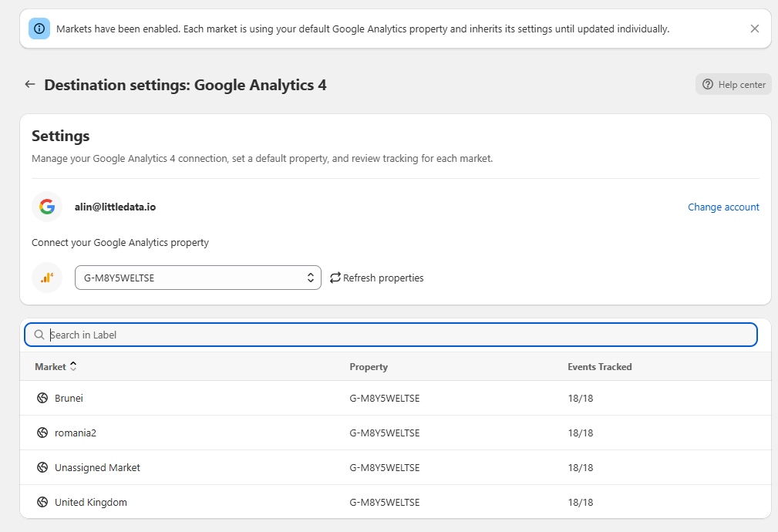The width and height of the screenshot is (778, 532).
Task: Click the Google Analytics property icon
Action: point(47,278)
